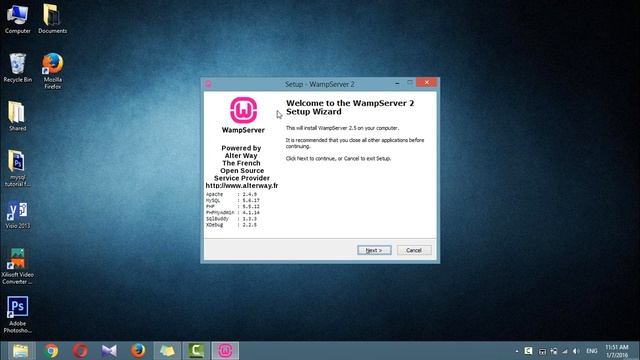Select the Shared folder on desktop

tap(17, 116)
